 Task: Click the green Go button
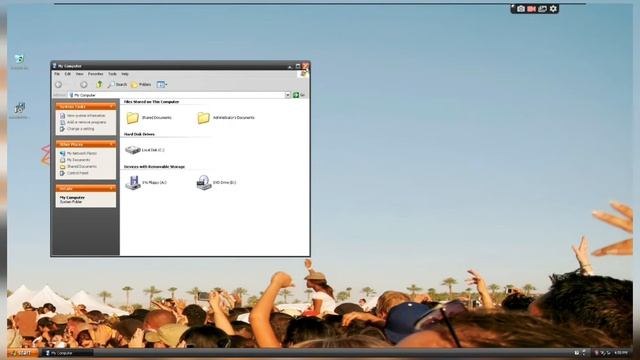click(x=296, y=95)
